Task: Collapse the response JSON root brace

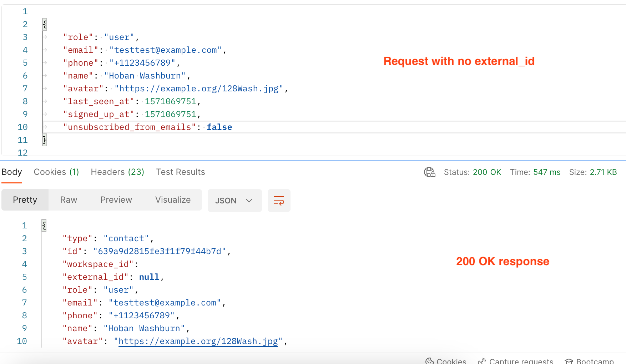Action: (44, 226)
